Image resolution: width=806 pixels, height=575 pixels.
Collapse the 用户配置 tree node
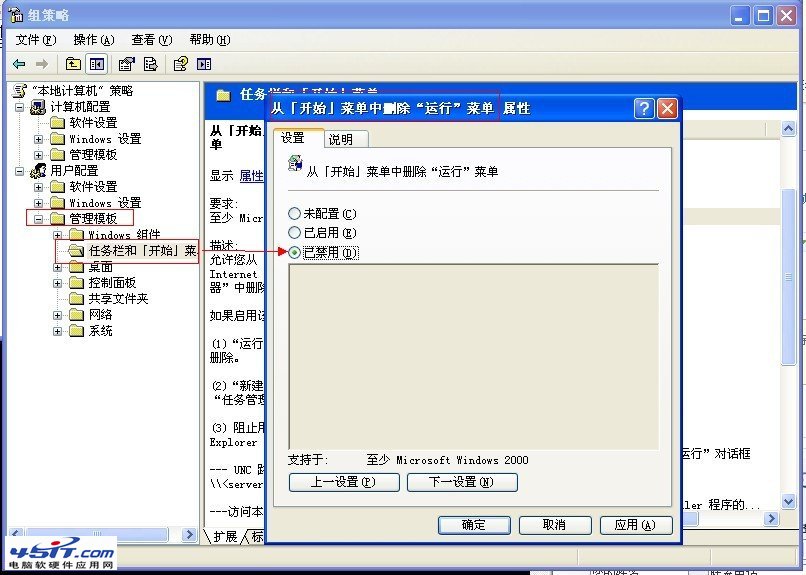click(20, 171)
